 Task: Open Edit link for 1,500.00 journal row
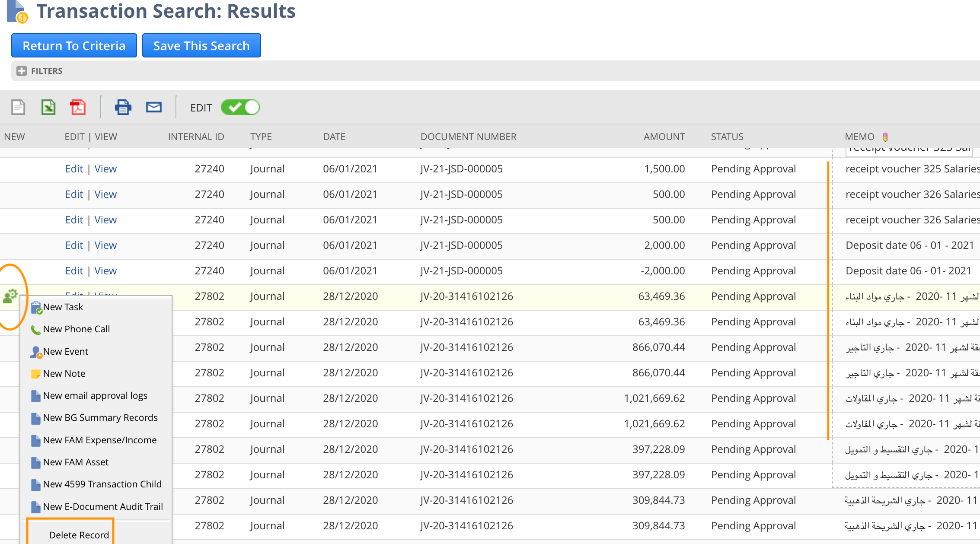tap(74, 169)
